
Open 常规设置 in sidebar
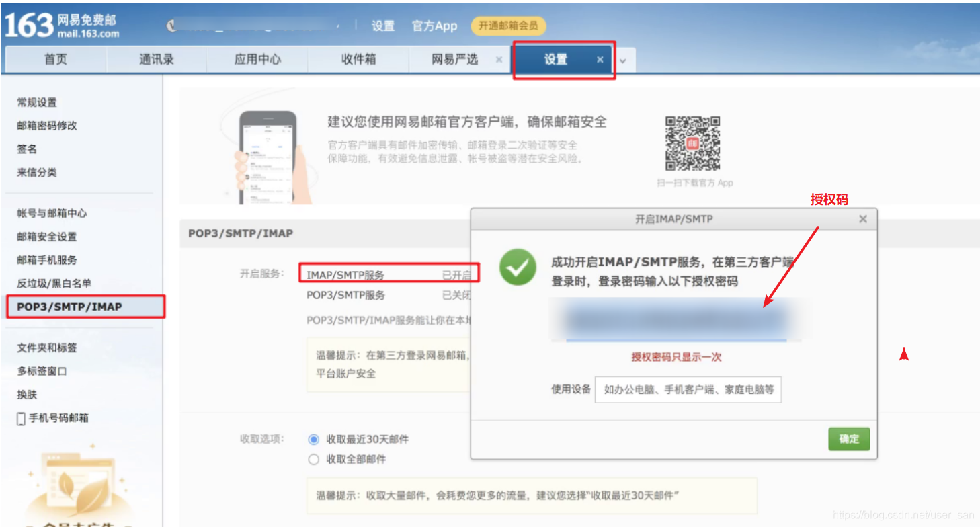pyautogui.click(x=37, y=102)
